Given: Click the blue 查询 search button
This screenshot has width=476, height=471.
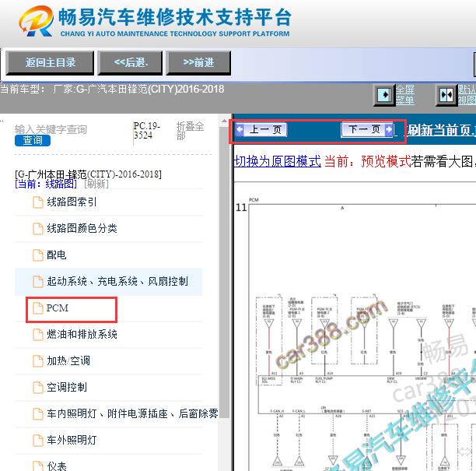Looking at the screenshot, I should pos(33,140).
